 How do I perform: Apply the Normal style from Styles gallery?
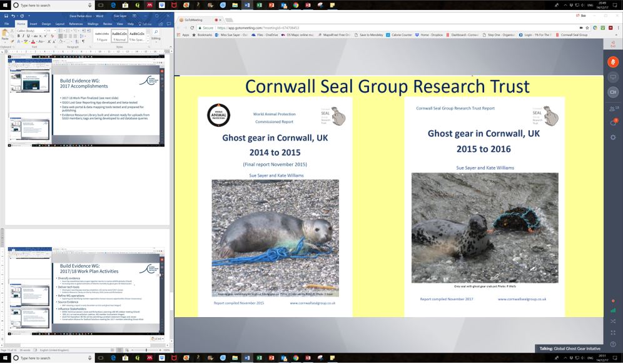119,36
